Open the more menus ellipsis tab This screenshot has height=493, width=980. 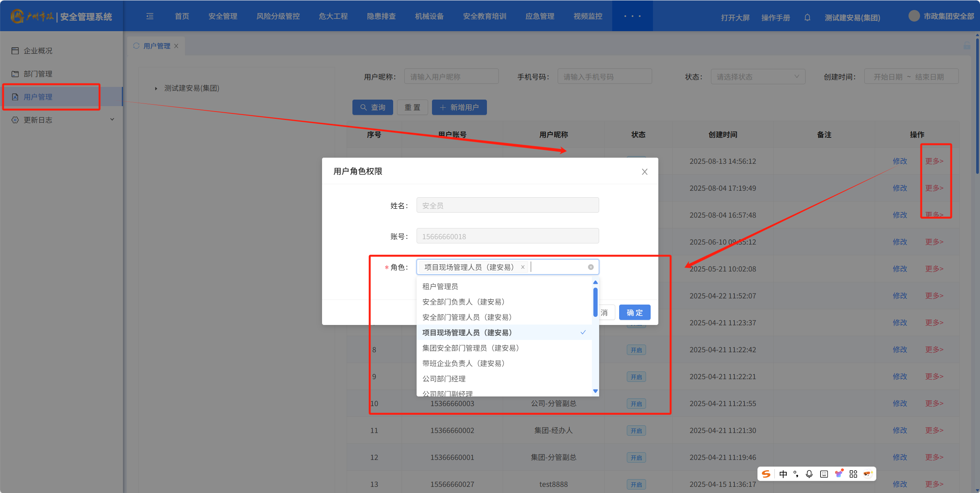coord(632,16)
